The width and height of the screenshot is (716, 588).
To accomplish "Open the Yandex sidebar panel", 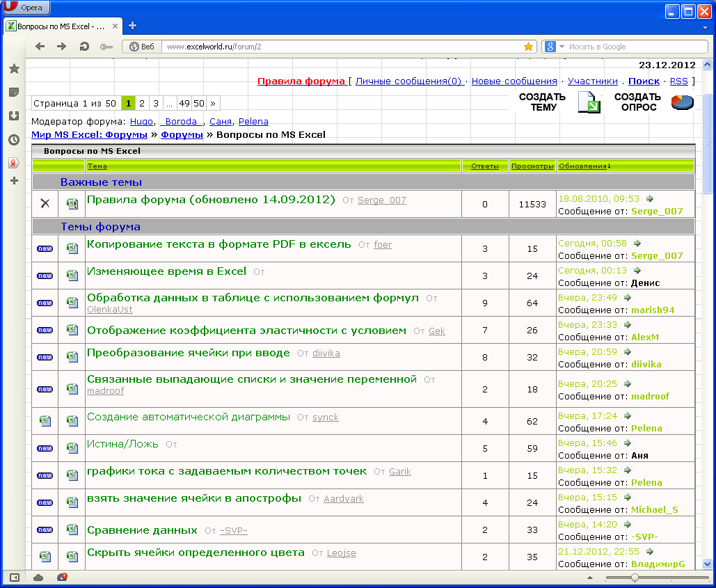I will [14, 163].
